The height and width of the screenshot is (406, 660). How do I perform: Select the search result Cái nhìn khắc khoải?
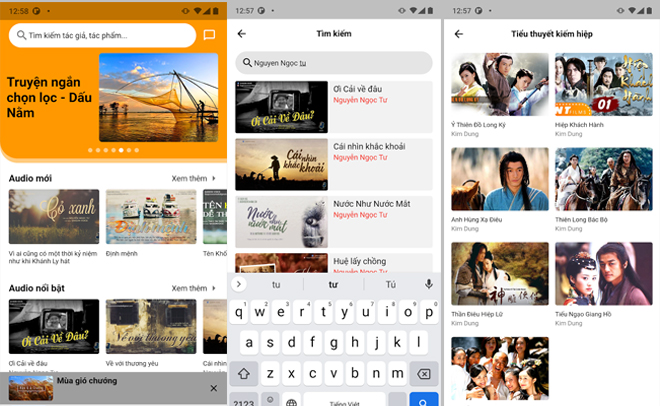[x=334, y=165]
